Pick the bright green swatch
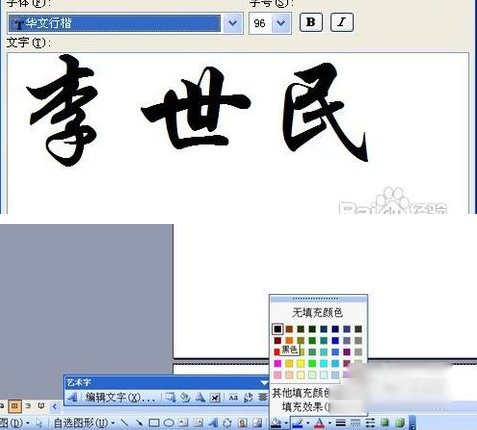Image resolution: width=477 pixels, height=430 pixels. (x=312, y=363)
